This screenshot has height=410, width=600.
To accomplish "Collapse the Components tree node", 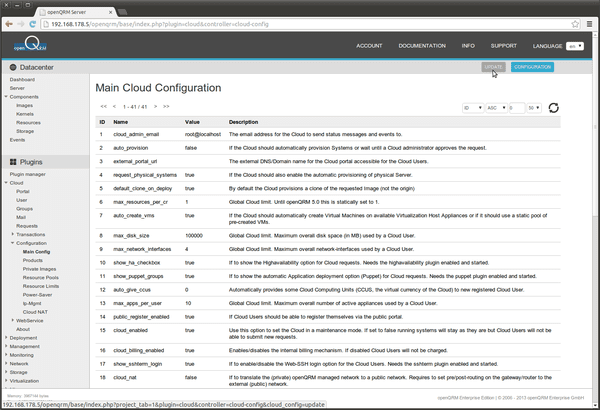I will tap(6, 96).
